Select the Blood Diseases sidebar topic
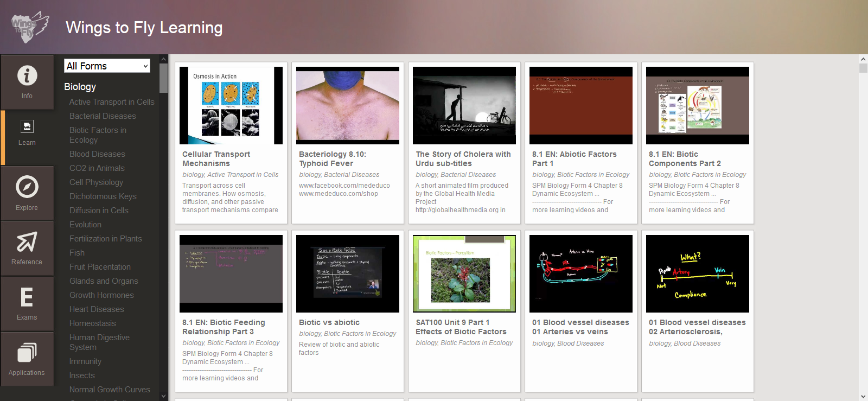This screenshot has width=868, height=401. coord(97,154)
